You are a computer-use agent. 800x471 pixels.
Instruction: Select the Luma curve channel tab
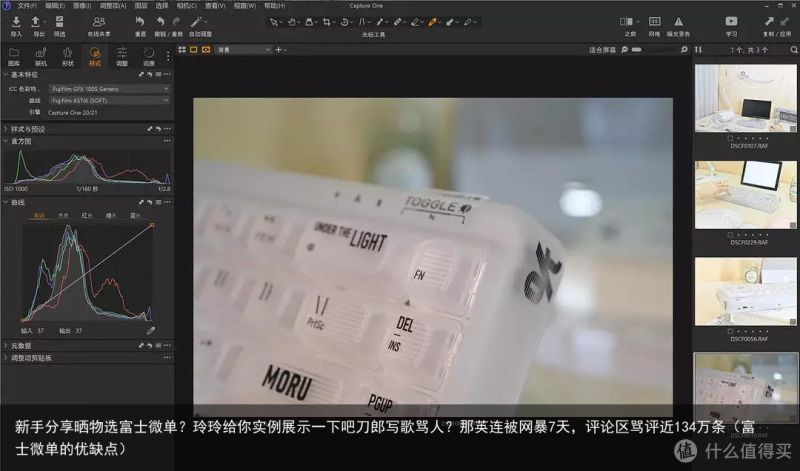pyautogui.click(x=63, y=216)
